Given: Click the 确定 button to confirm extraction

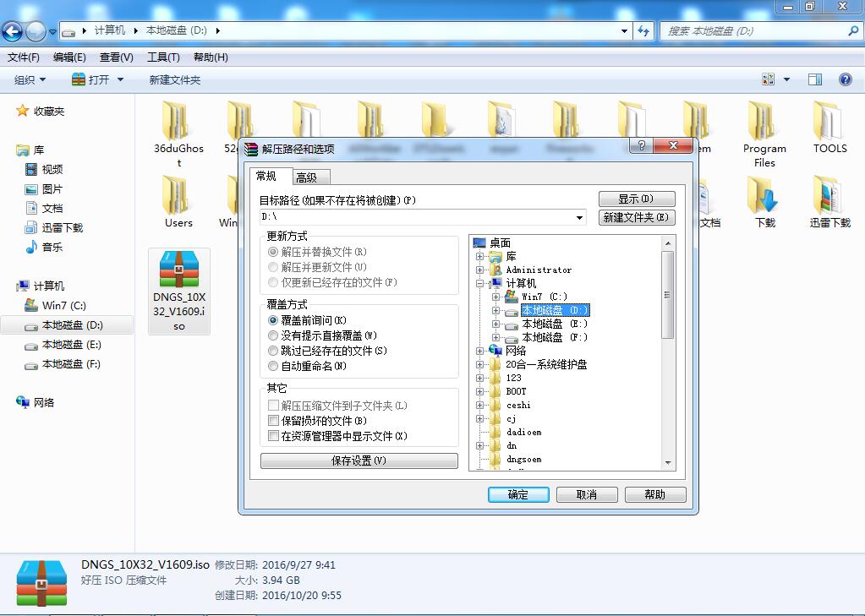Looking at the screenshot, I should pyautogui.click(x=517, y=494).
